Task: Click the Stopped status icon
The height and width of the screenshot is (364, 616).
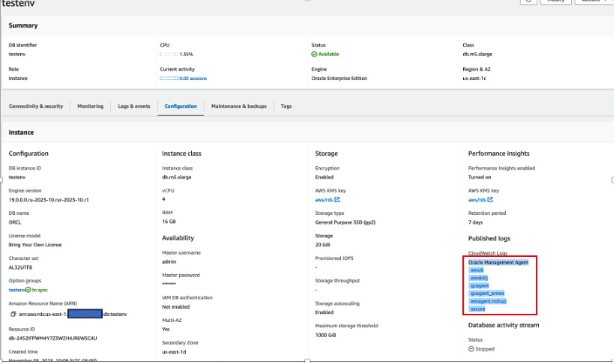Action: click(471, 349)
